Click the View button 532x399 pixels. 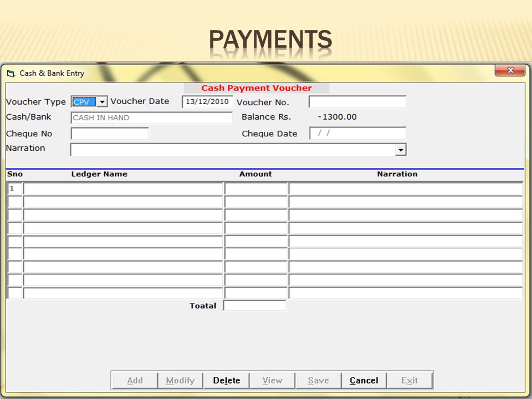[273, 380]
